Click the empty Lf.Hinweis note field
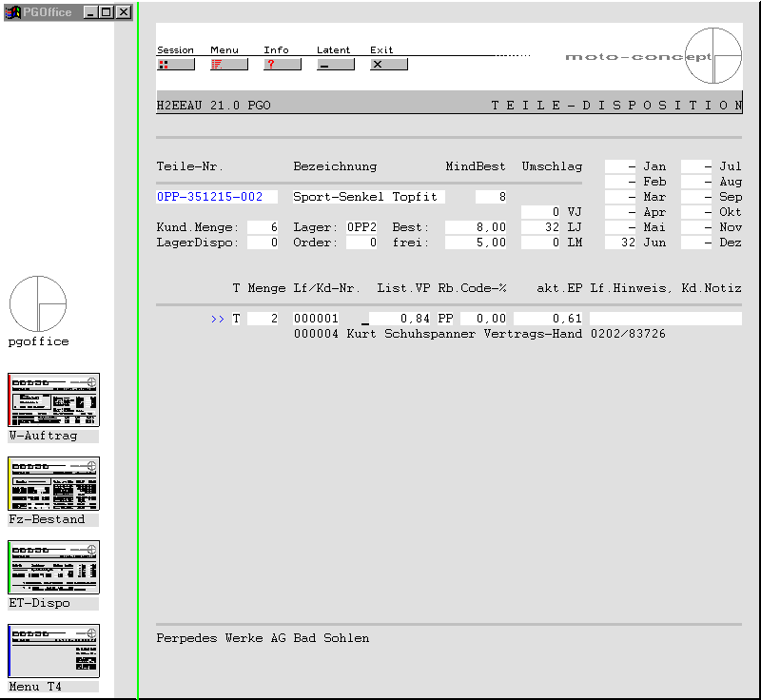The width and height of the screenshot is (761, 700). point(665,319)
